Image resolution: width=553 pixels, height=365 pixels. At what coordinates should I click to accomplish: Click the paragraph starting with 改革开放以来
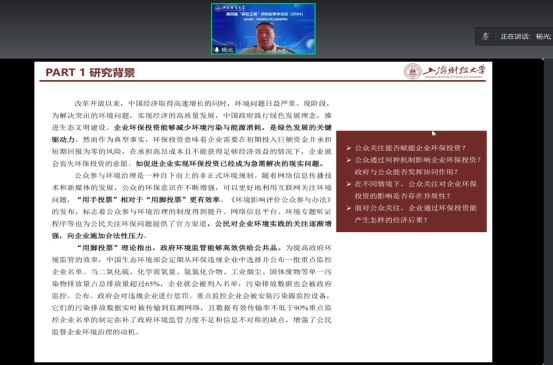pos(192,134)
